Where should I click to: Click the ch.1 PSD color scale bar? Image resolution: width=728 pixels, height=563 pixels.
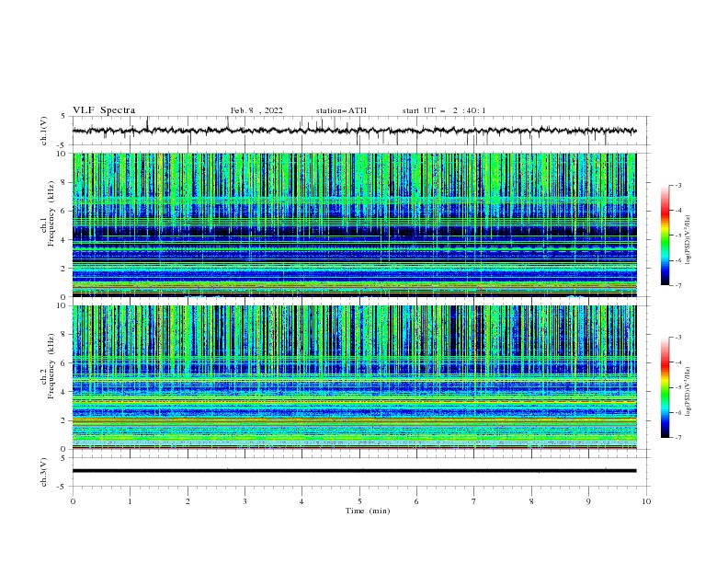tap(665, 236)
